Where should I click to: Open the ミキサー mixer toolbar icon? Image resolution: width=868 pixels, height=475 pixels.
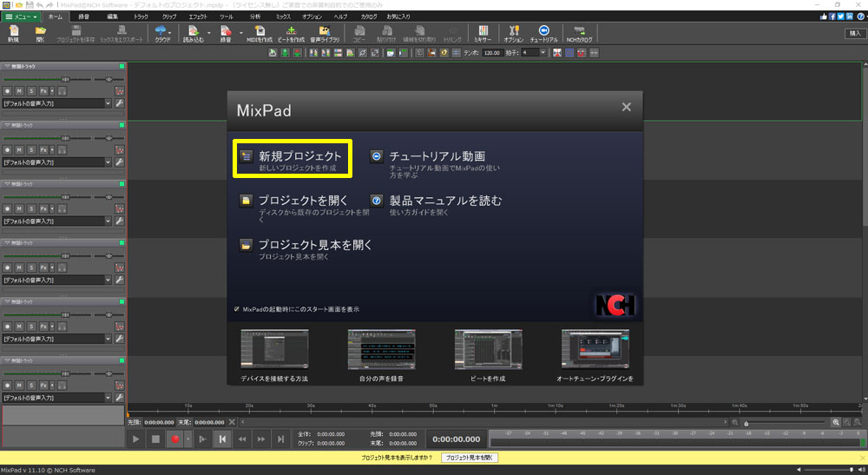click(483, 33)
